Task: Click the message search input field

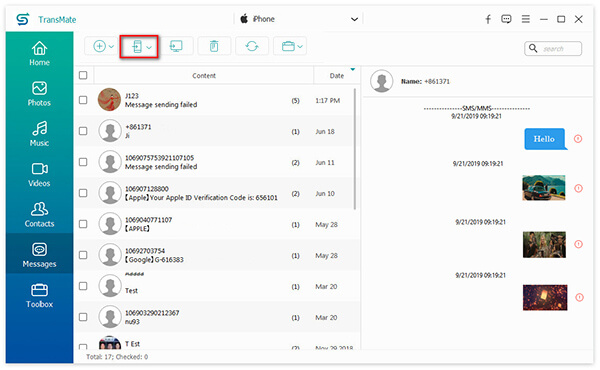Action: [553, 49]
